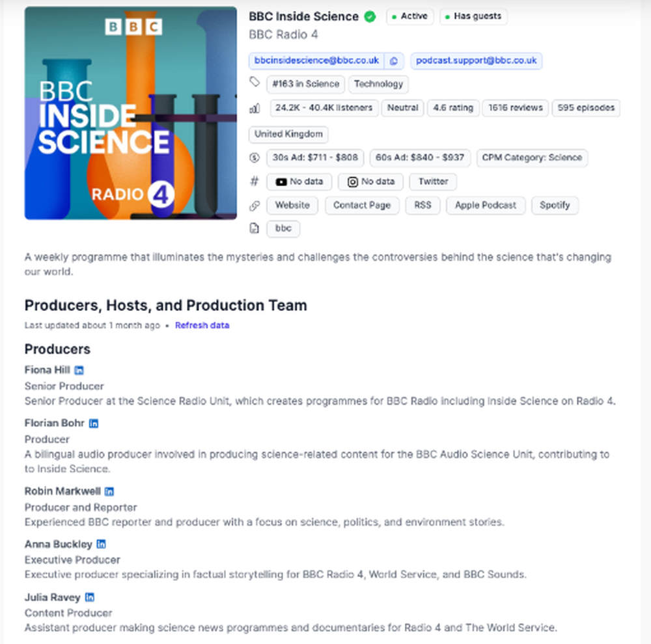The width and height of the screenshot is (651, 644).
Task: Click the Instagram No data chip
Action: point(371,181)
